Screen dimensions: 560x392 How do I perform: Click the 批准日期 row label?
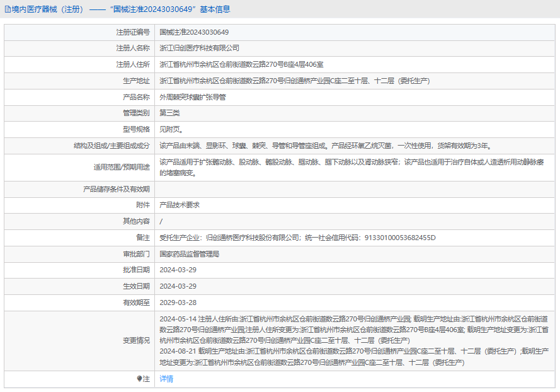[x=136, y=270]
